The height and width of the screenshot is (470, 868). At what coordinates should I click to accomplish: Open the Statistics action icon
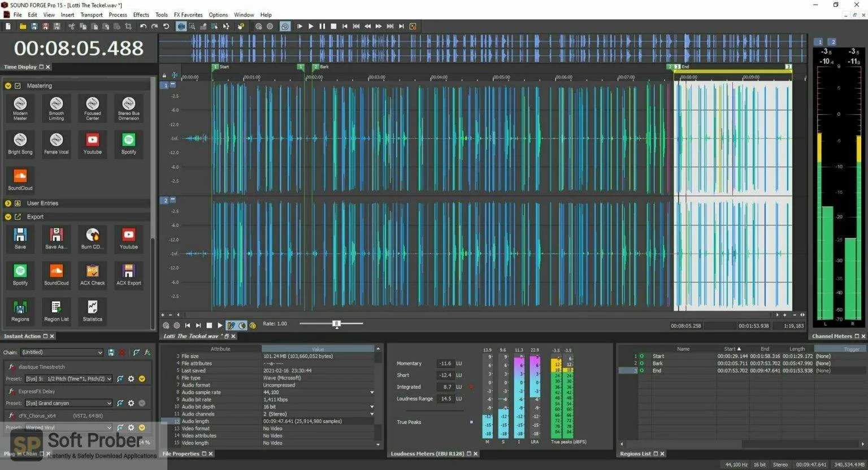tap(93, 311)
